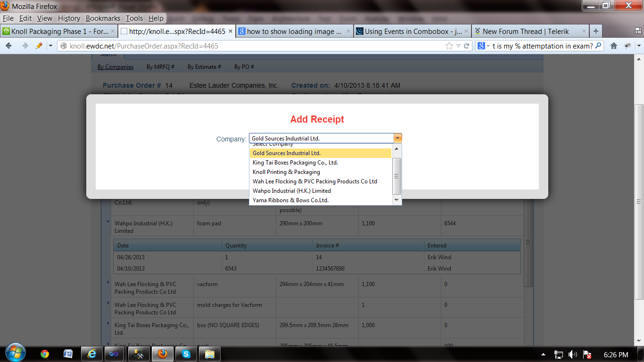Open the File menu
The image size is (644, 362).
click(x=8, y=18)
